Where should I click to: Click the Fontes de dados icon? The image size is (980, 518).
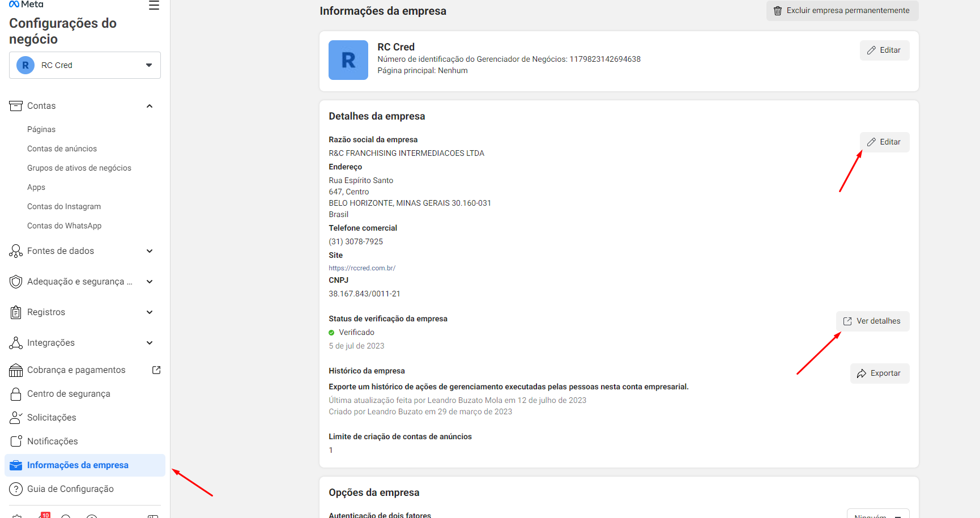click(16, 251)
